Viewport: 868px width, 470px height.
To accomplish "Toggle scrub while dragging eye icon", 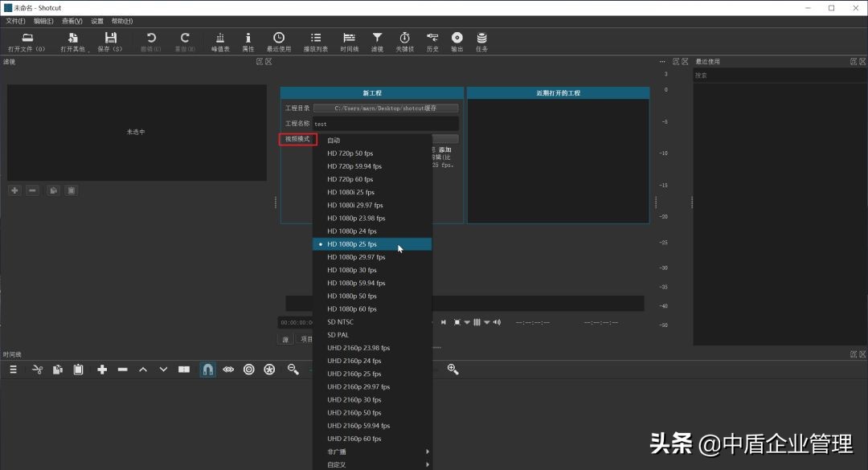I will [228, 370].
